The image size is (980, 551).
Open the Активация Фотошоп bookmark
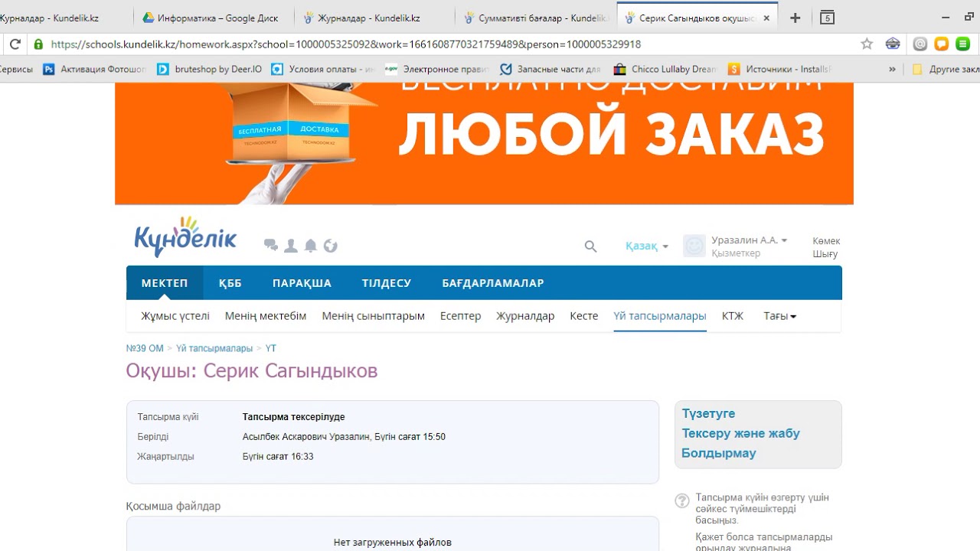95,69
